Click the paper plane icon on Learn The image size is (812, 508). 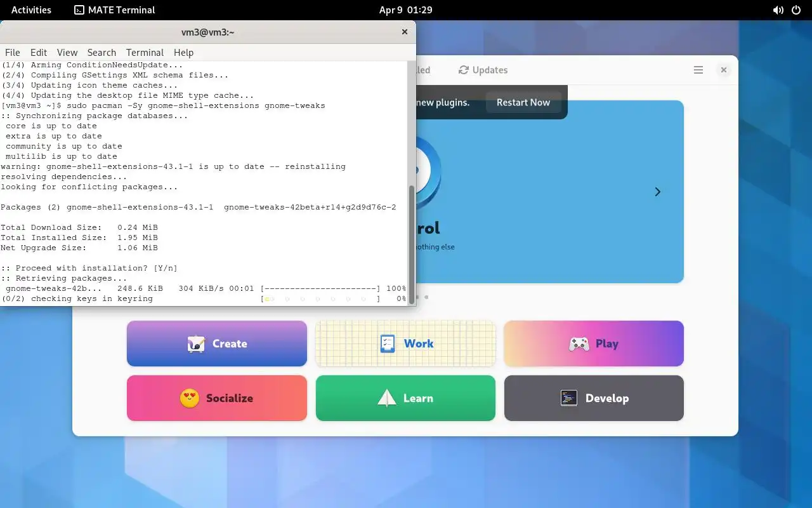(387, 398)
